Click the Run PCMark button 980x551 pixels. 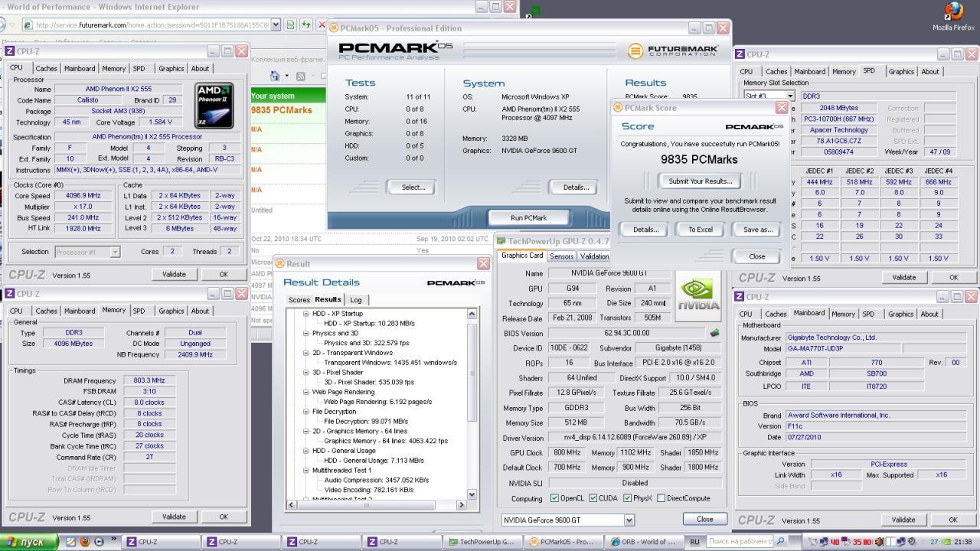pyautogui.click(x=529, y=217)
